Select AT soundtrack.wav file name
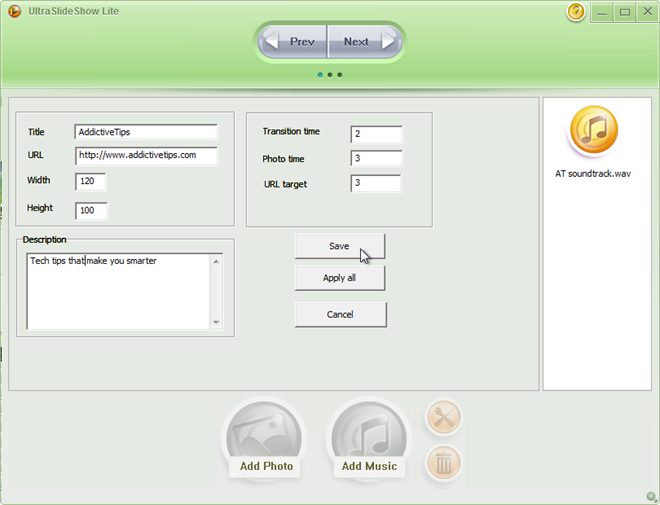This screenshot has width=660, height=505. [x=593, y=174]
